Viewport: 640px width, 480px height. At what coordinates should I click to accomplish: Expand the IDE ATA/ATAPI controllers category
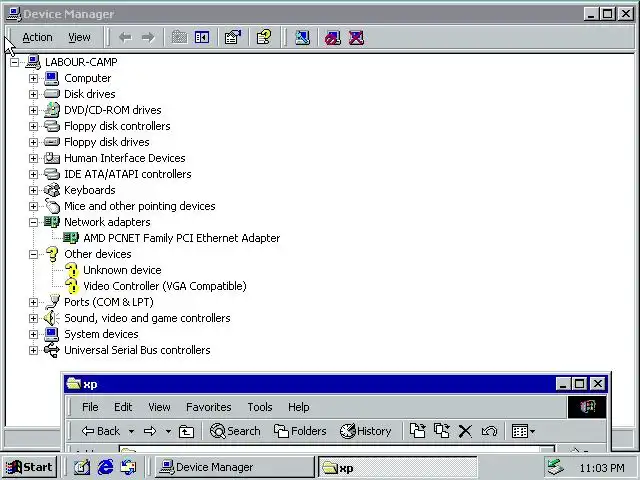pos(33,174)
